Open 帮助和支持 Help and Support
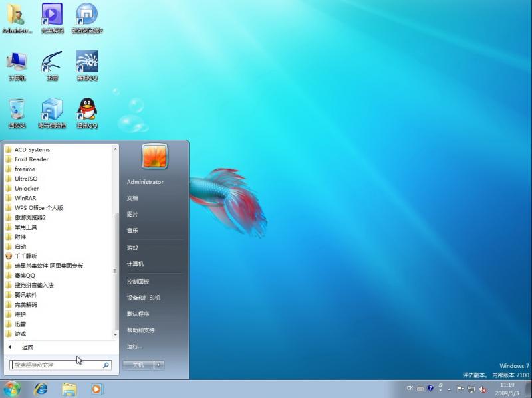 [x=140, y=330]
